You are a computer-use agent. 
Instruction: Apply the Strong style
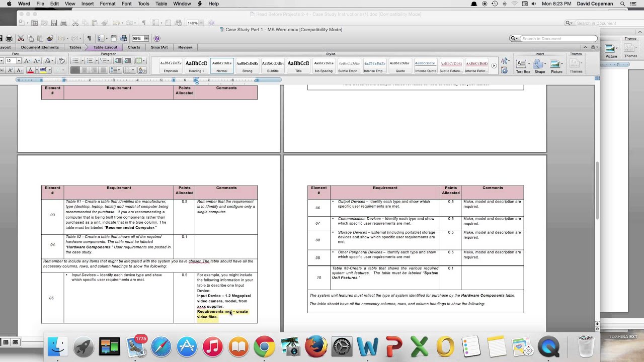click(x=247, y=66)
